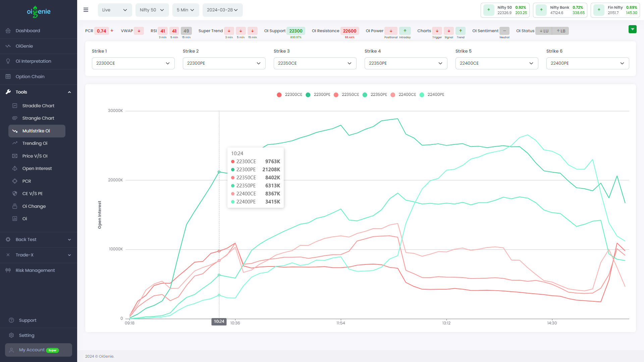Click the 10:24 marker on the time axis

click(219, 321)
